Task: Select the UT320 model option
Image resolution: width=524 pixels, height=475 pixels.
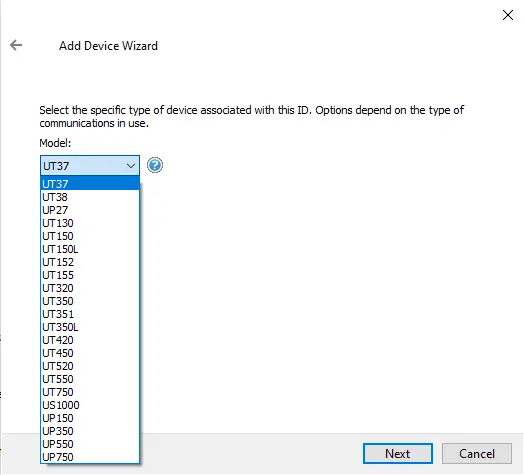Action: 90,288
